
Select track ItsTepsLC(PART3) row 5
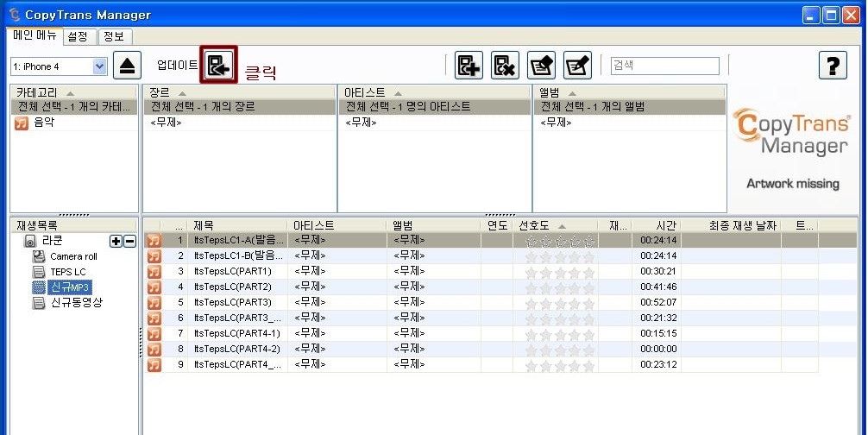point(232,303)
